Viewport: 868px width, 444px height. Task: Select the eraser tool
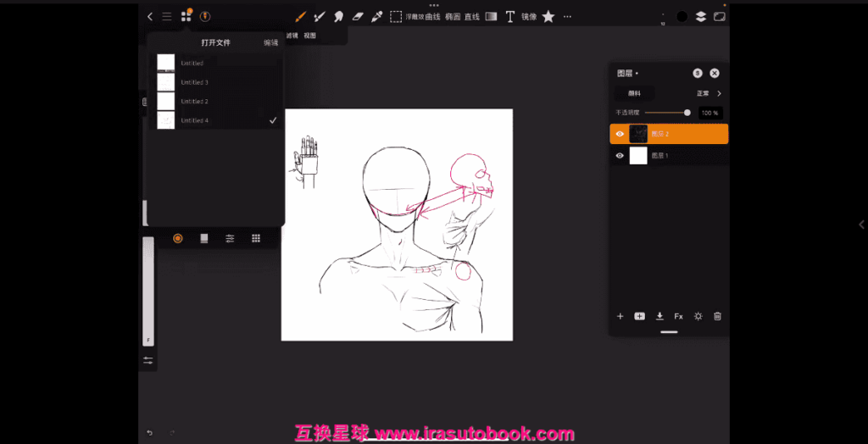357,16
